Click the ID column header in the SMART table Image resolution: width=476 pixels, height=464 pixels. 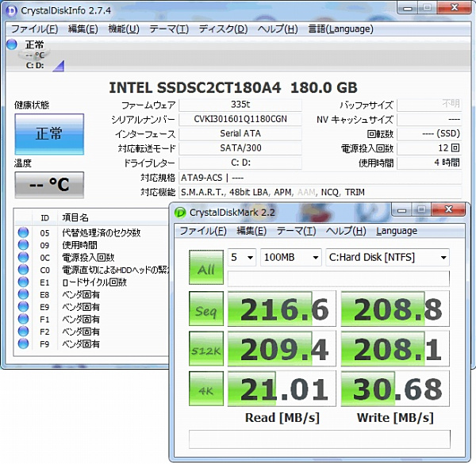tap(44, 217)
